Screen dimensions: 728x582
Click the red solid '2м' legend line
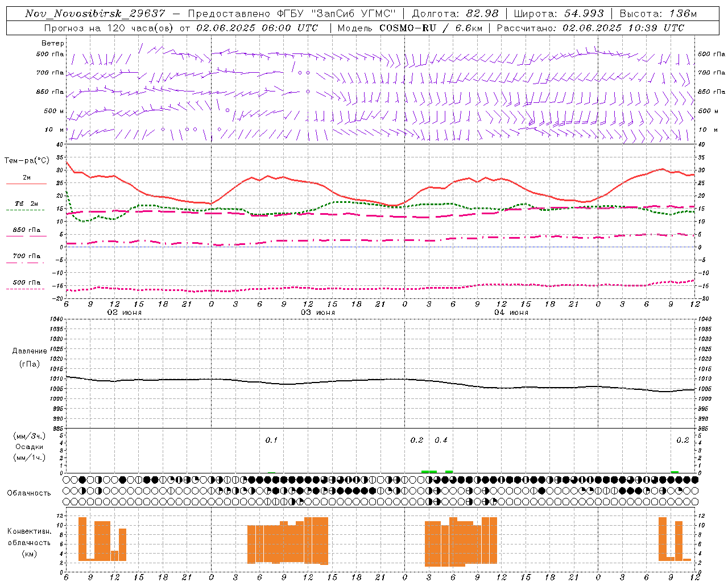pos(26,184)
